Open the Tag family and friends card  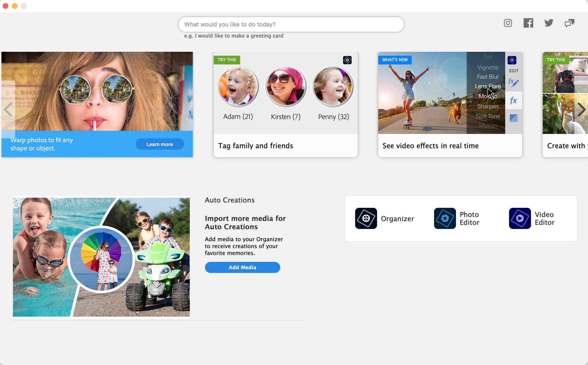point(256,146)
